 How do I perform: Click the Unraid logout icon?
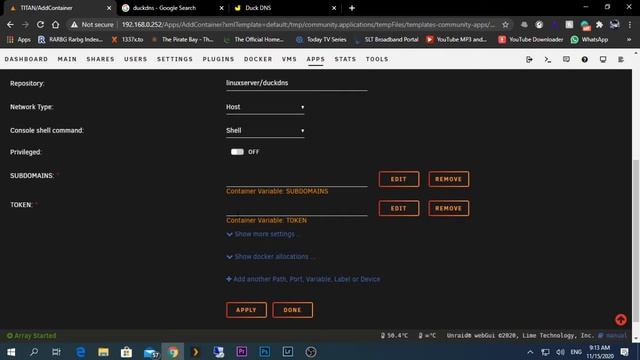pos(529,60)
